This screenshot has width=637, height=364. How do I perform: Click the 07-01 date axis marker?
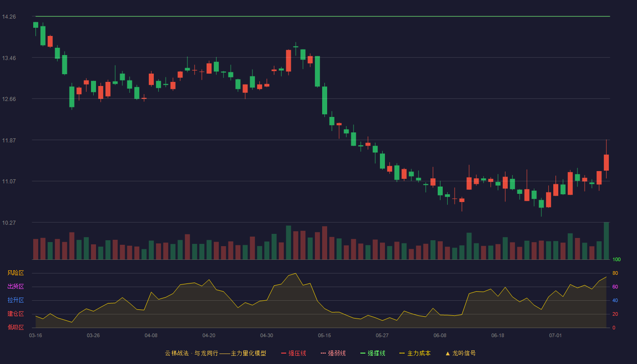(x=556, y=335)
